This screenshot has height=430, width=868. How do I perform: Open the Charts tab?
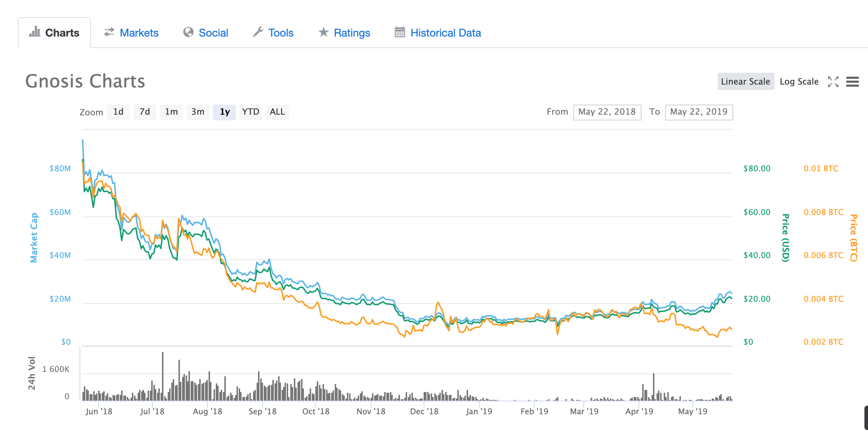coord(54,33)
